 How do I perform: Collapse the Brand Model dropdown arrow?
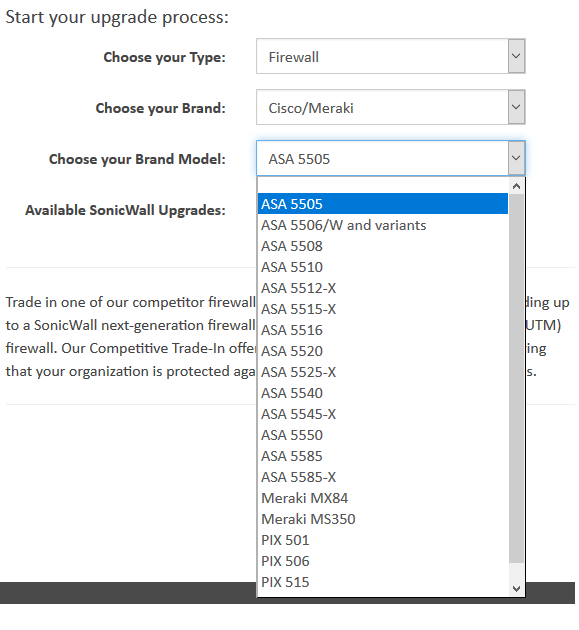[516, 158]
